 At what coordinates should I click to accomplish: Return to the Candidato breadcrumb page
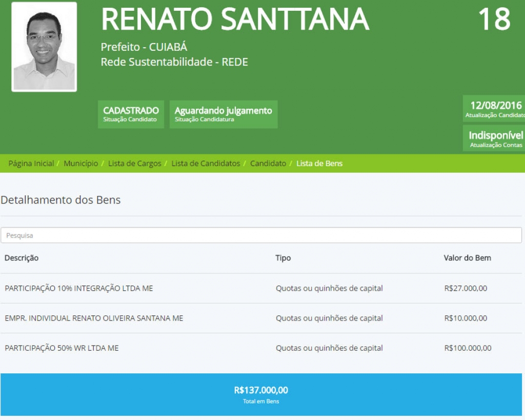point(268,164)
